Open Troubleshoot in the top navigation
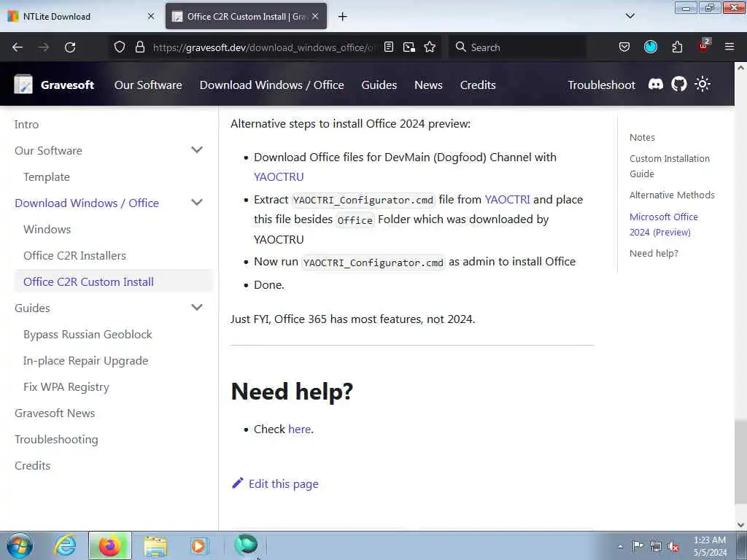The height and width of the screenshot is (560, 747). (601, 85)
